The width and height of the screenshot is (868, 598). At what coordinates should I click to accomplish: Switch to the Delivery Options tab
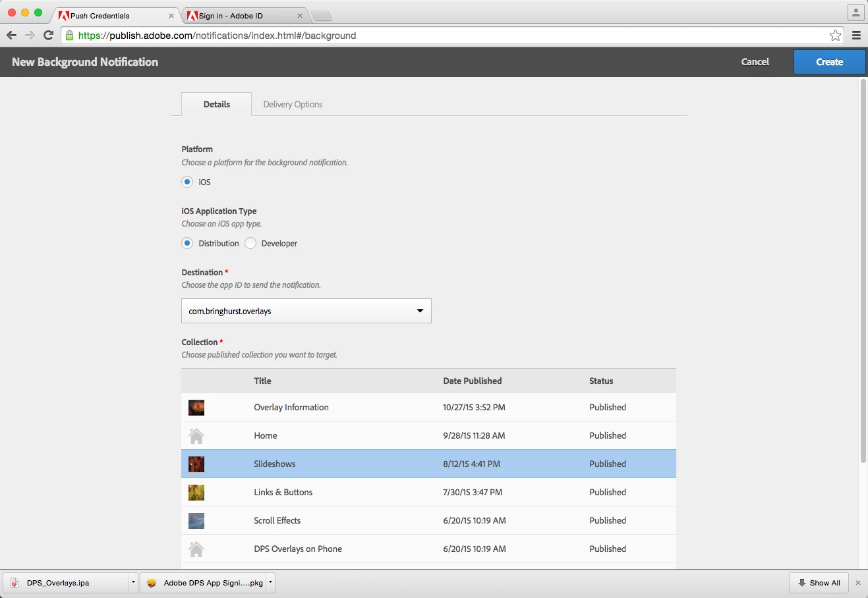point(293,104)
